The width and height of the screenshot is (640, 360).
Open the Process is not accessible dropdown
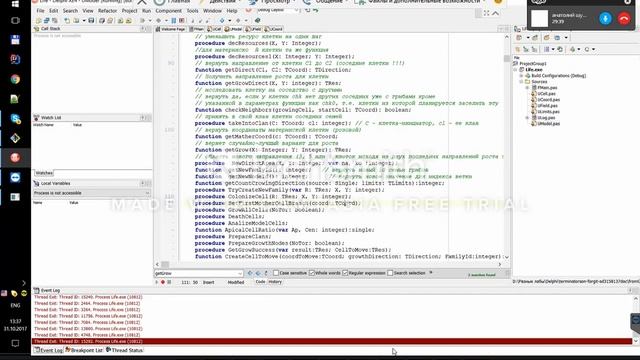(92, 193)
